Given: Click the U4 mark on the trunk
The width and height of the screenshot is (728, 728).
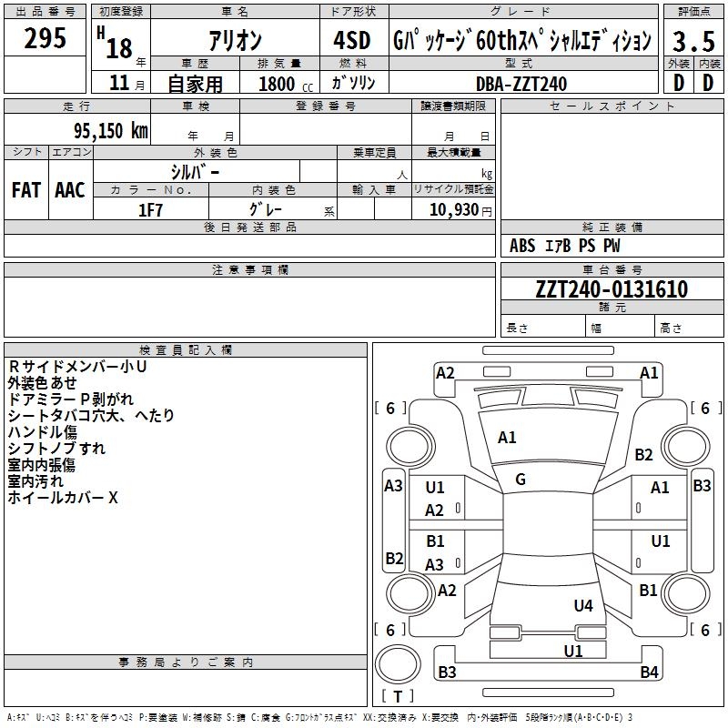Looking at the screenshot, I should click(583, 605).
